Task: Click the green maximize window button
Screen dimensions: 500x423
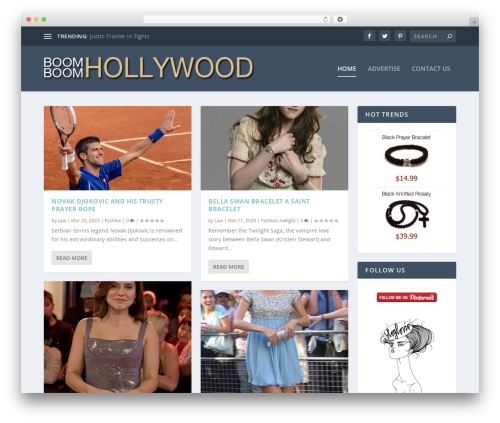Action: pos(44,20)
